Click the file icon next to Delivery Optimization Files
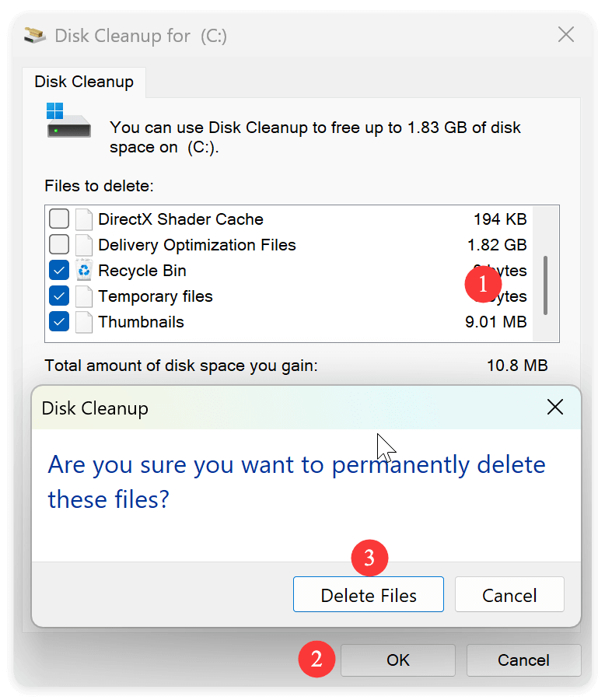 [x=86, y=244]
